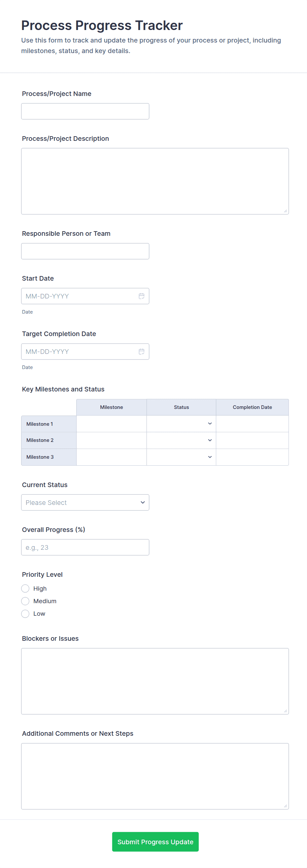Click the Overall Progress (%) input field
This screenshot has width=307, height=868.
[85, 547]
